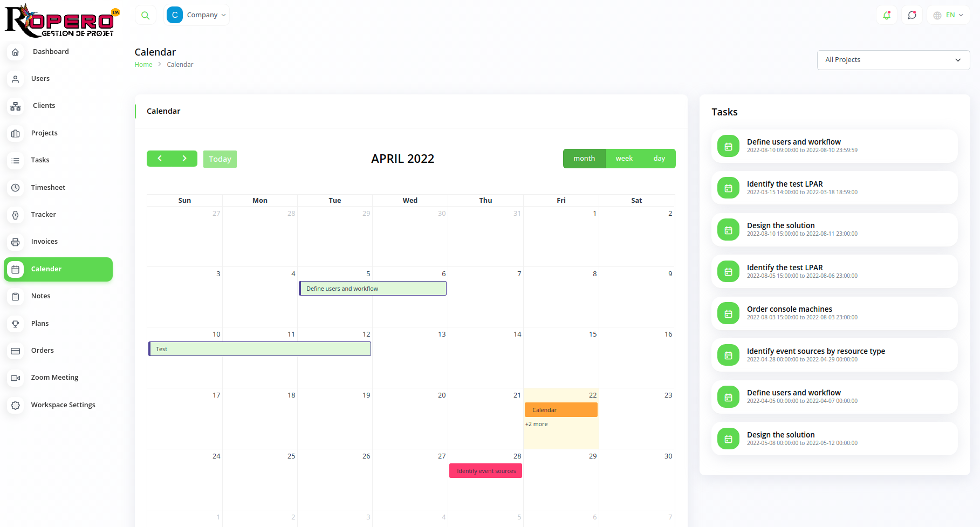Switch calendar to week view
Screen dimensions: 980x527
[624, 159]
